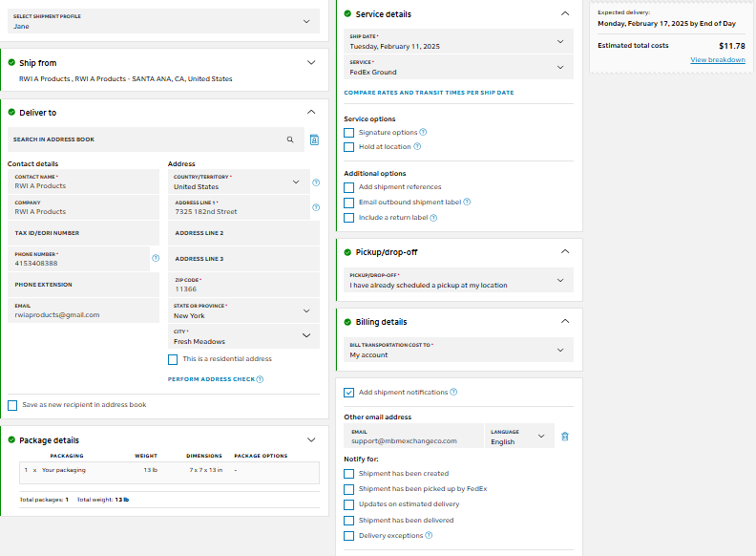Check Shipment has been picked up by FedEx
The width and height of the screenshot is (756, 556).
point(349,489)
